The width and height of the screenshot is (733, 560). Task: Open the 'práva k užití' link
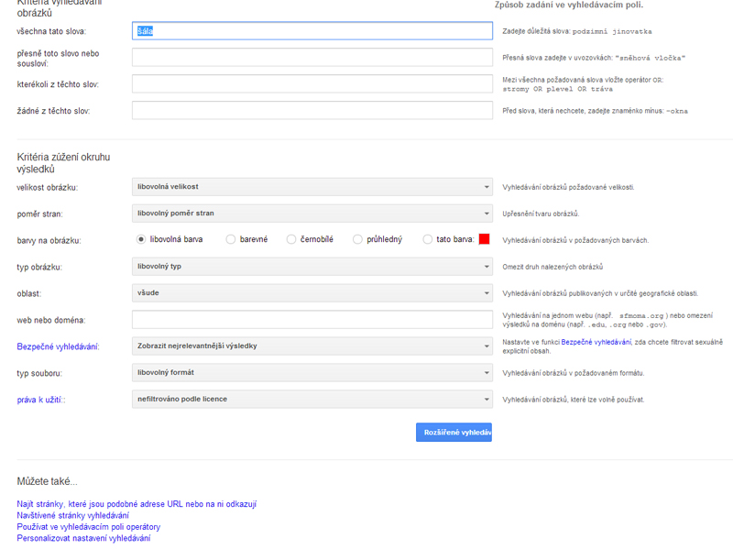pos(39,400)
